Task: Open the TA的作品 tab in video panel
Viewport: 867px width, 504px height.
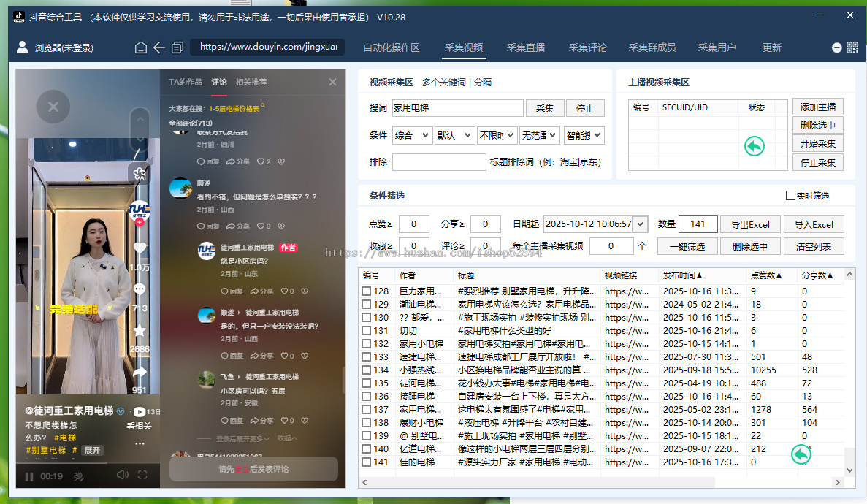Action: tap(186, 82)
